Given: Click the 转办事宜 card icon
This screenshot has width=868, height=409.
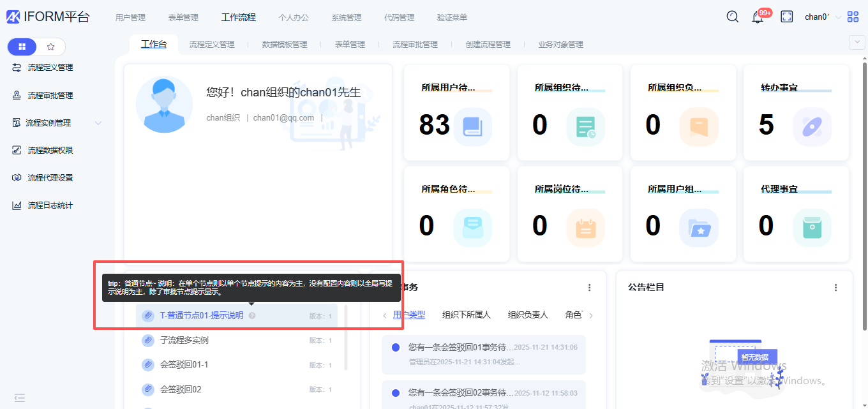Looking at the screenshot, I should (812, 127).
